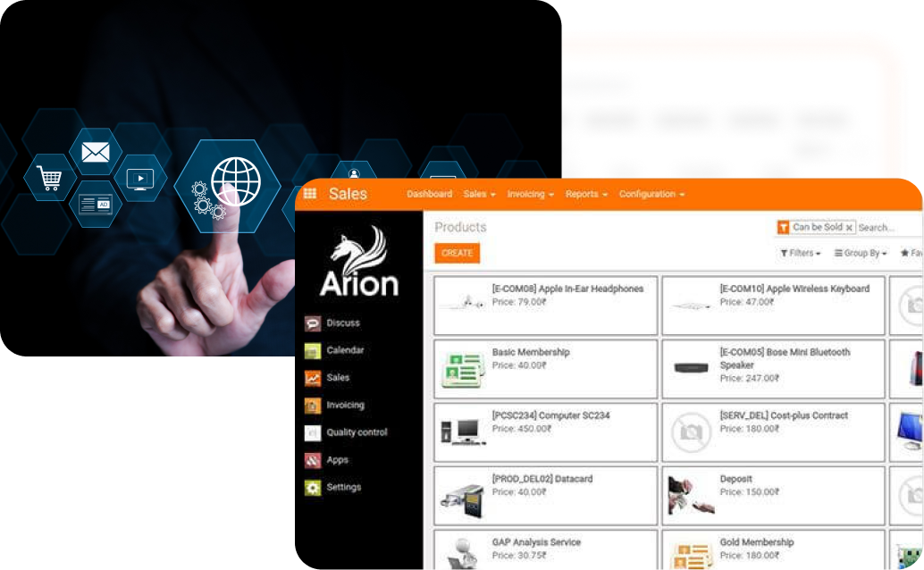This screenshot has width=924, height=570.
Task: Open the Gold Membership product
Action: (773, 549)
